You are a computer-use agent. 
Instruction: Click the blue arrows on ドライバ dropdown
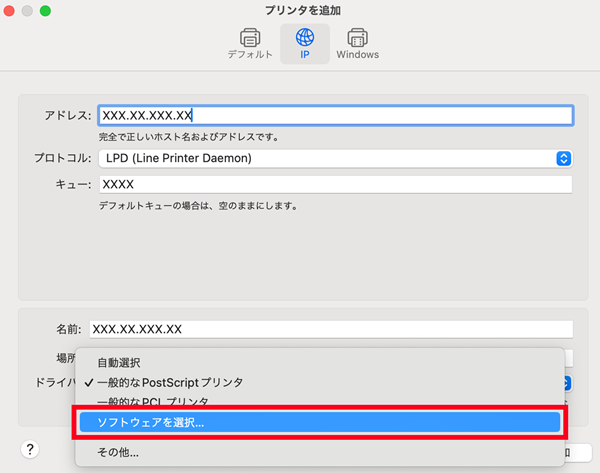(564, 383)
